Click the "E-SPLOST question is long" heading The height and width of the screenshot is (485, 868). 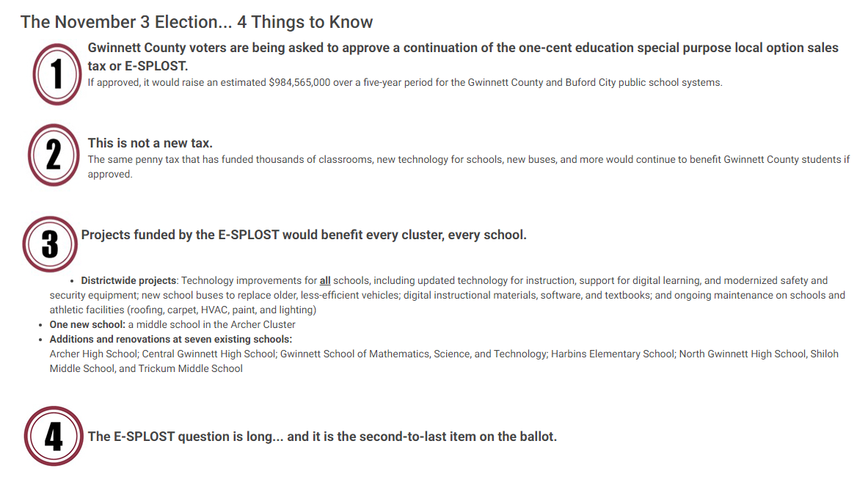322,437
